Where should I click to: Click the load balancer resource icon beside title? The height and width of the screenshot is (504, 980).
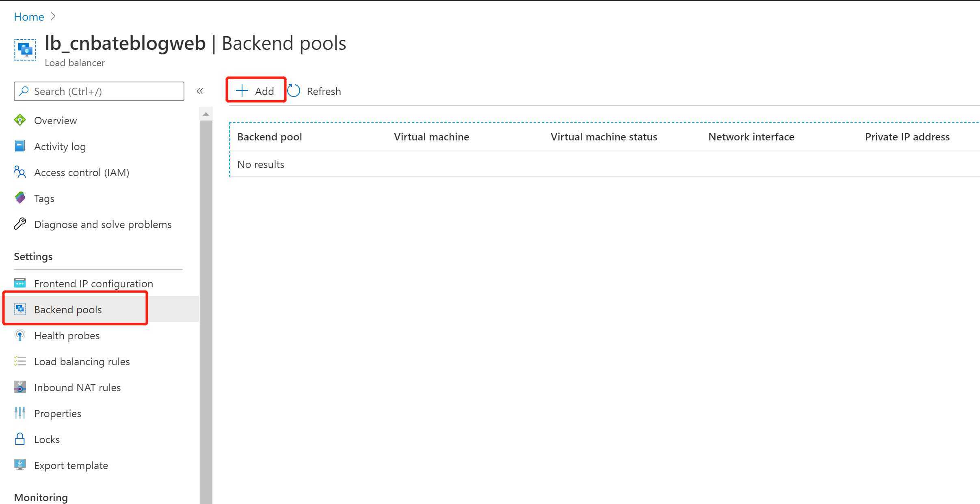(x=25, y=50)
